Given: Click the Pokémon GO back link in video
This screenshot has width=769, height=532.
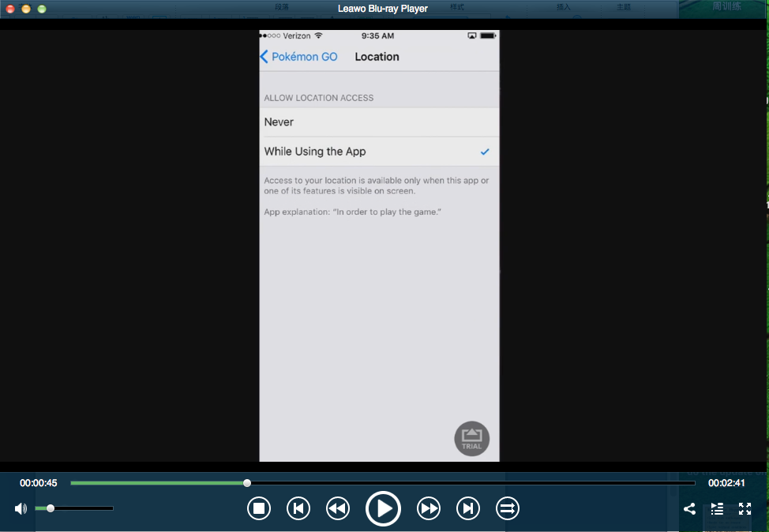Looking at the screenshot, I should coord(298,57).
